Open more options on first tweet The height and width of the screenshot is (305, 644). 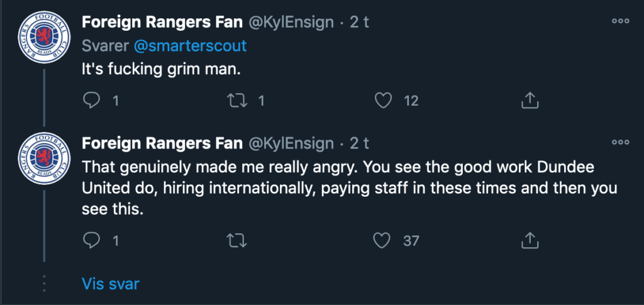(x=620, y=21)
